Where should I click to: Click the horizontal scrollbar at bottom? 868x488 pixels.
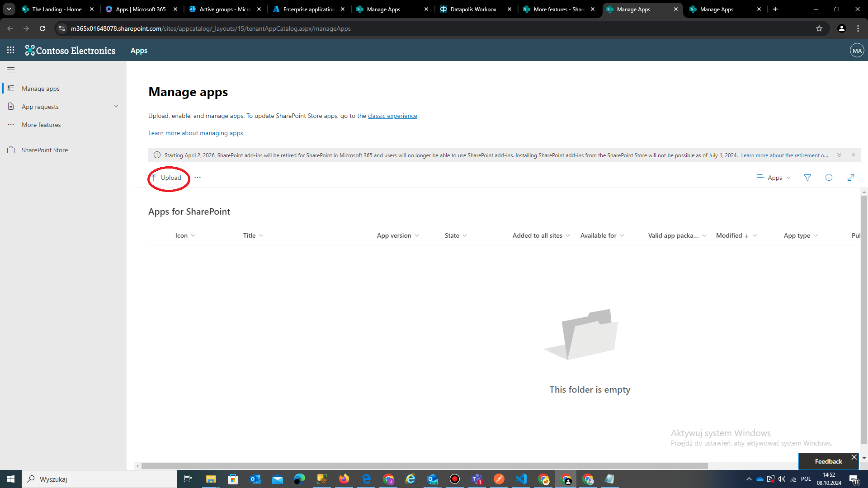pyautogui.click(x=424, y=466)
